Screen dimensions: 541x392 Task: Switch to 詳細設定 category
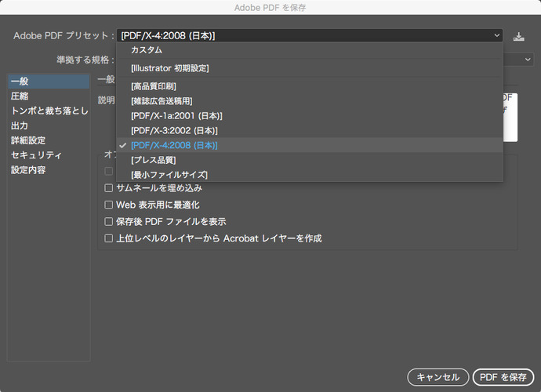pos(49,140)
